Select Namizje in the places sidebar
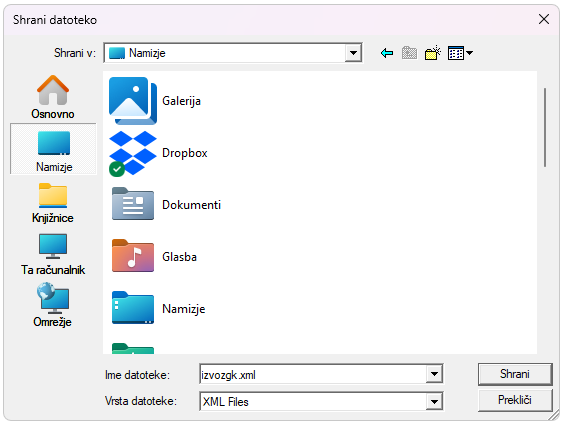The image size is (565, 428). (53, 149)
